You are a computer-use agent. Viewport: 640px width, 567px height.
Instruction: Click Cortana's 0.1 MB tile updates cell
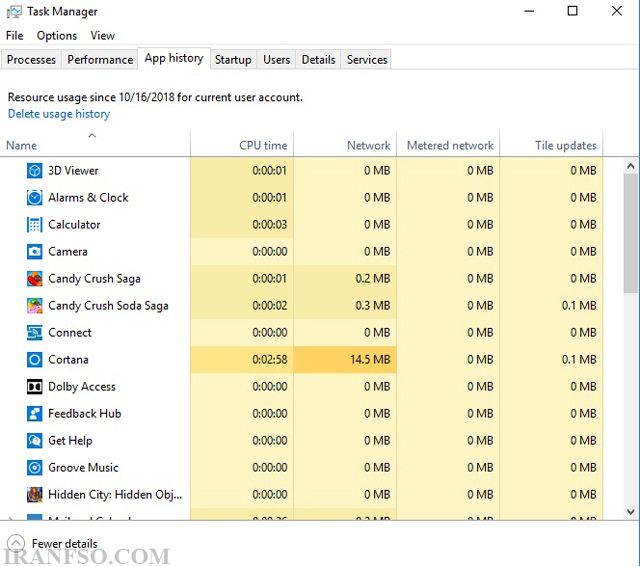pyautogui.click(x=551, y=360)
